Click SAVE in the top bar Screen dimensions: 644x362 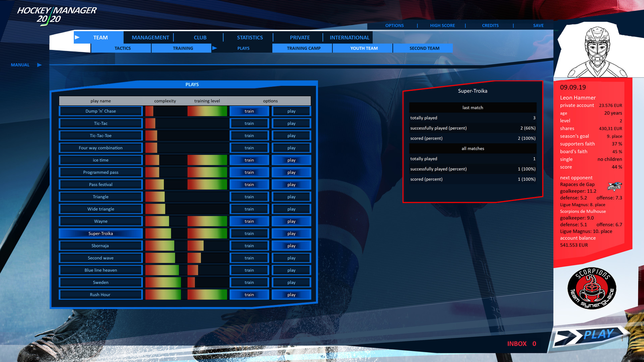tap(538, 25)
